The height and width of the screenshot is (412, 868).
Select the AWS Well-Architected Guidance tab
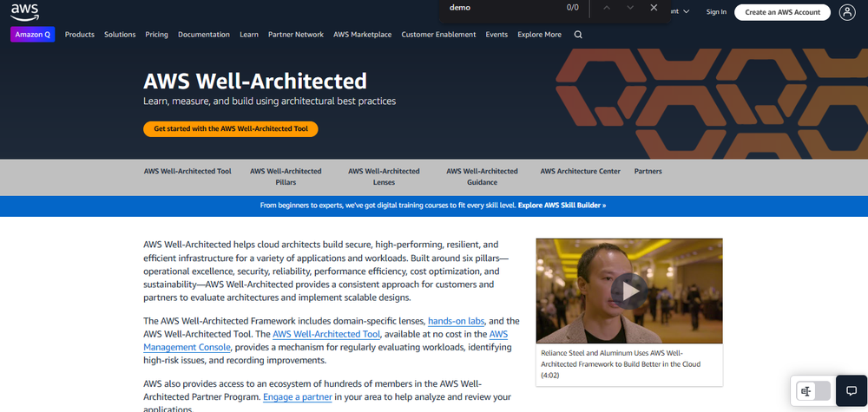[482, 176]
